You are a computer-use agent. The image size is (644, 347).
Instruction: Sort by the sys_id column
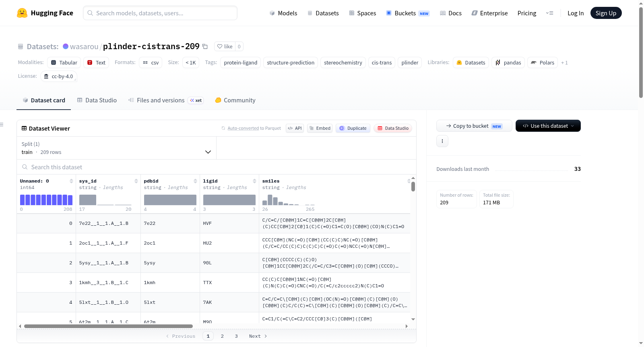click(136, 181)
